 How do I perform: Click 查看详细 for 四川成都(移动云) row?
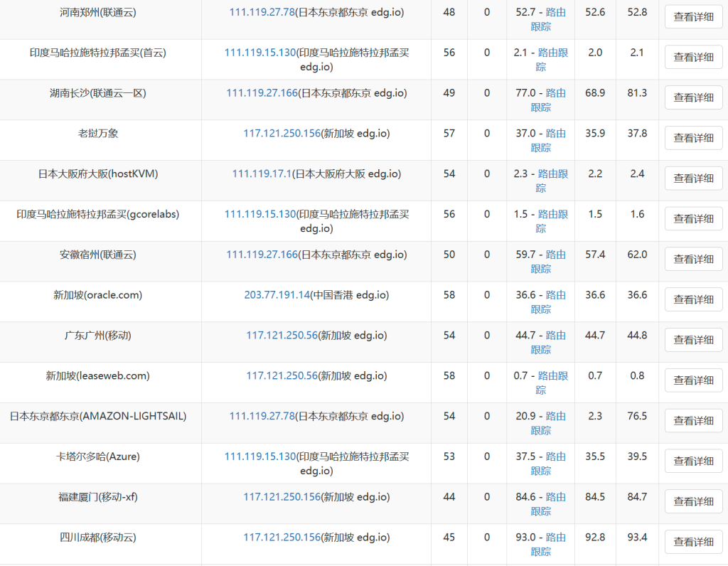pos(693,542)
